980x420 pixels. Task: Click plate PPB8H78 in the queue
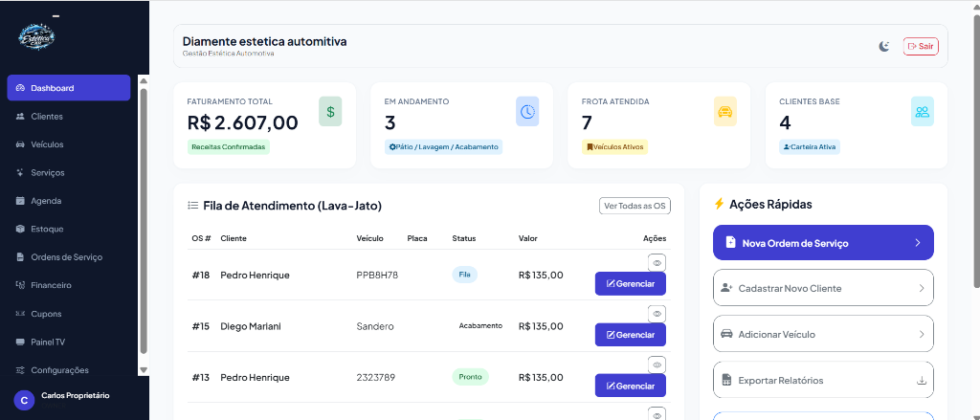tap(377, 275)
